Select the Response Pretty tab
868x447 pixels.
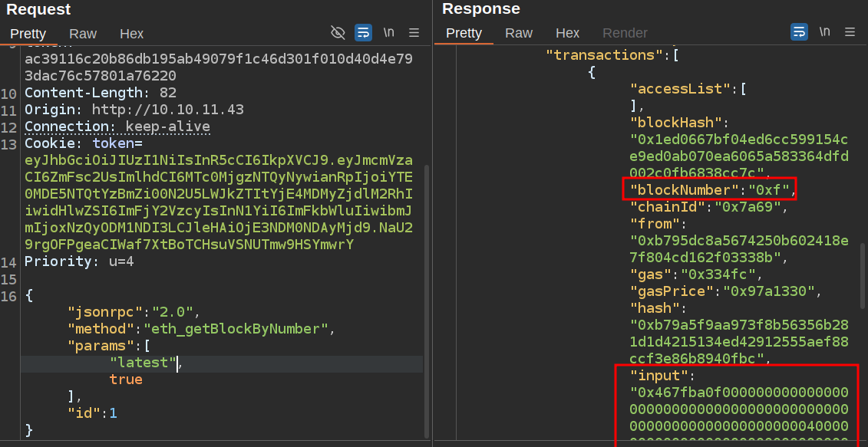[464, 33]
